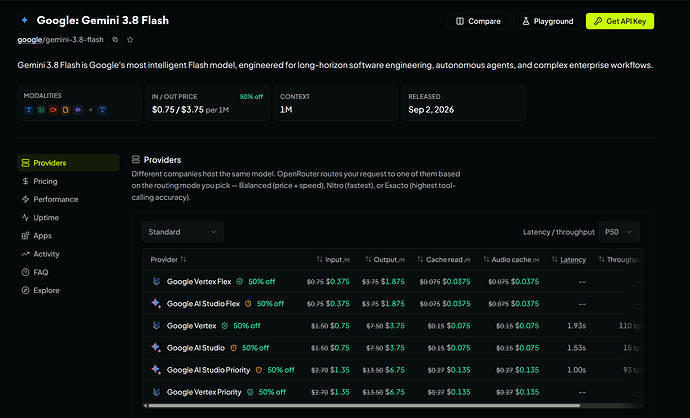Click the stacked-bars icon beside the Providers heading
This screenshot has width=690, height=418.
(136, 159)
